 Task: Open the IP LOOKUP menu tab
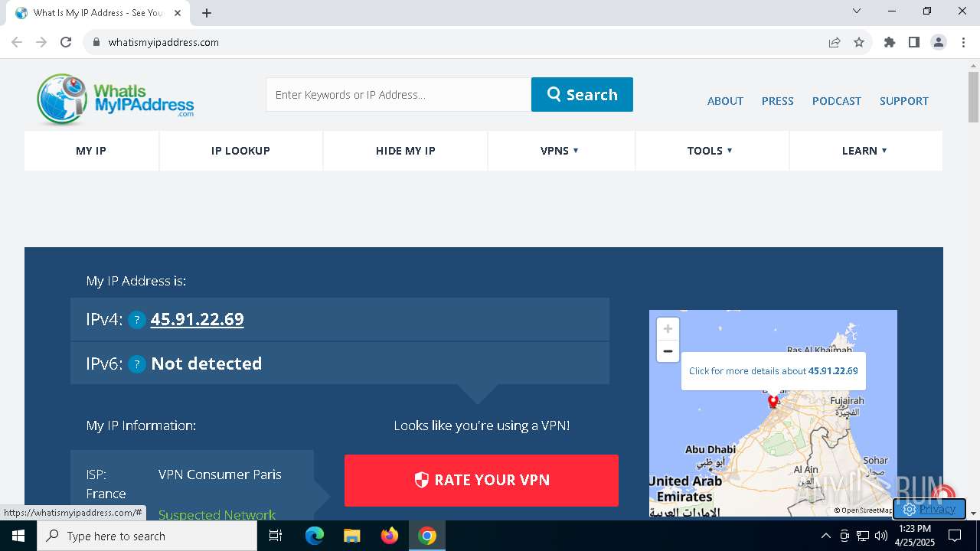[x=240, y=151]
